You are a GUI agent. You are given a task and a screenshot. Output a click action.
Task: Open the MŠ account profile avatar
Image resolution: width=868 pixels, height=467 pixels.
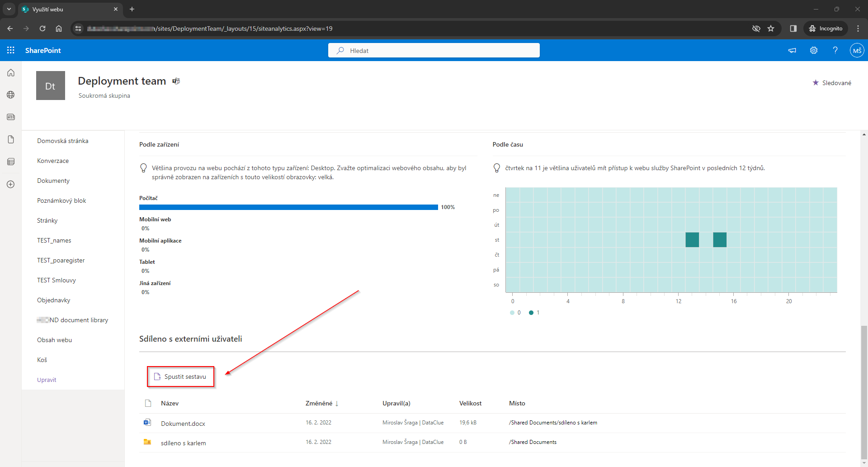857,50
